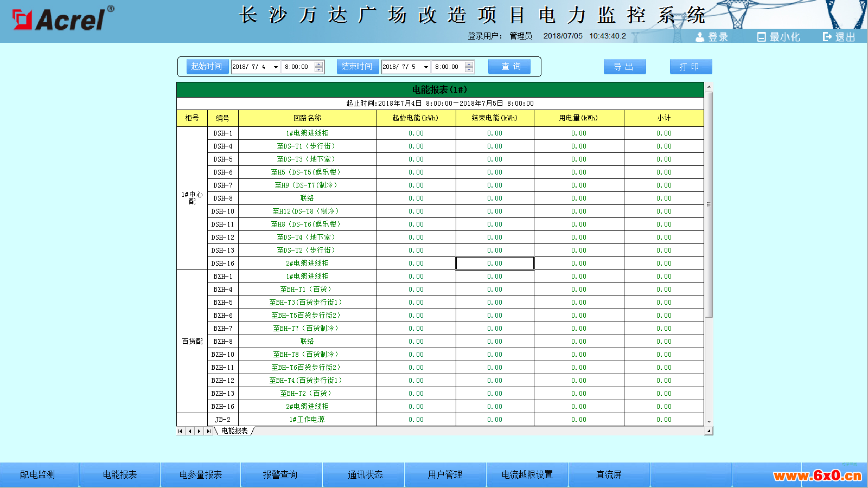This screenshot has width=868, height=488.
Task: Click the 登录 login user icon
Action: (700, 37)
